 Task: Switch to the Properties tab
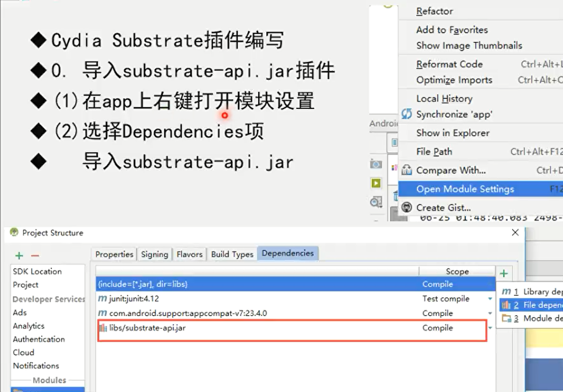pyautogui.click(x=114, y=254)
